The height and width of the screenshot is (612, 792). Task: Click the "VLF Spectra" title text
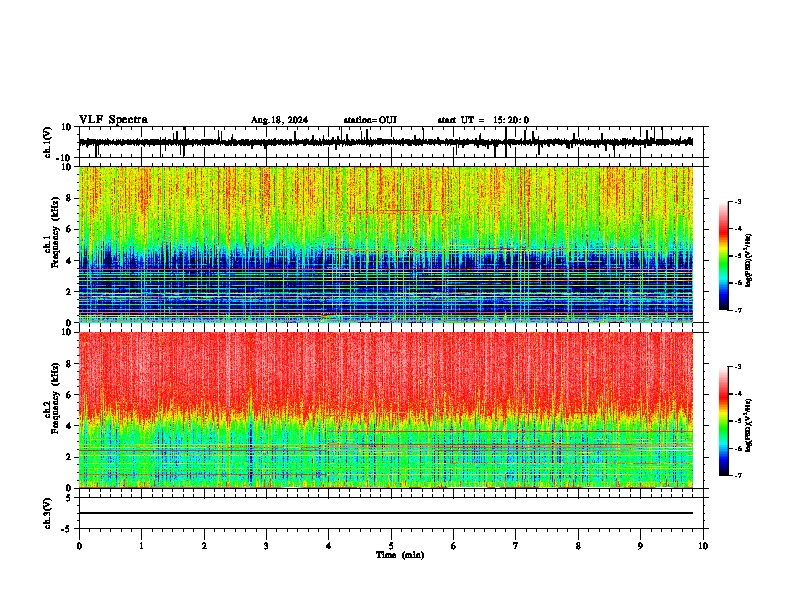point(113,119)
